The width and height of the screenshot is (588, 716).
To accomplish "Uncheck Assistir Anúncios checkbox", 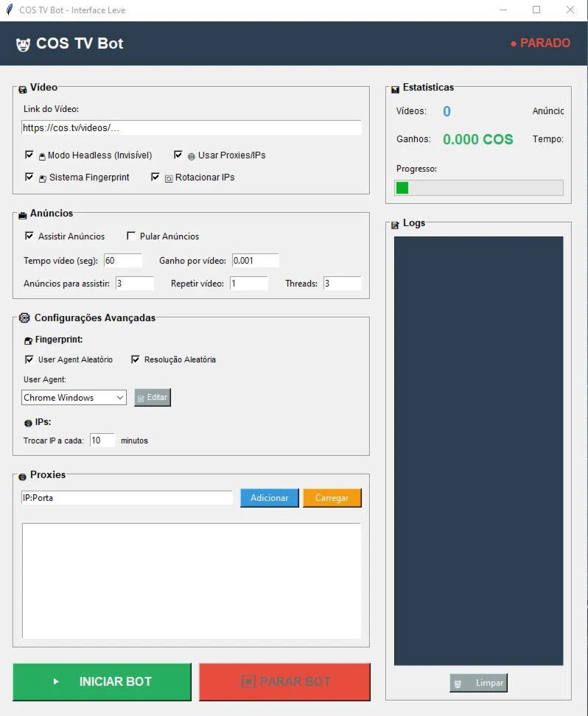I will [x=29, y=236].
